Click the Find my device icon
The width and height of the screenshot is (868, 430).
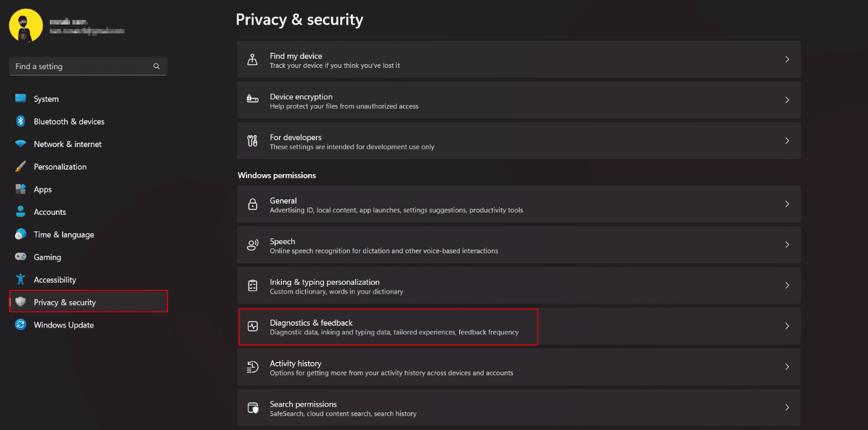pyautogui.click(x=252, y=60)
